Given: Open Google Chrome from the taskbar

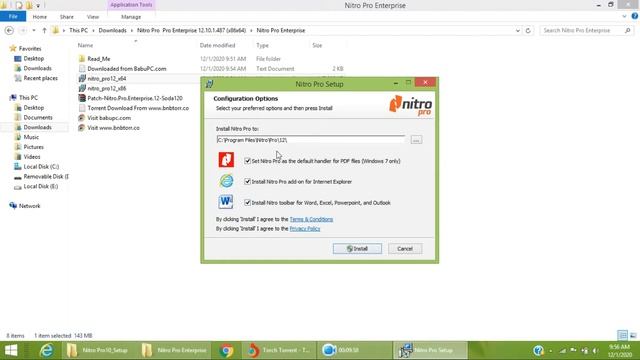Looking at the screenshot, I should 226,350.
